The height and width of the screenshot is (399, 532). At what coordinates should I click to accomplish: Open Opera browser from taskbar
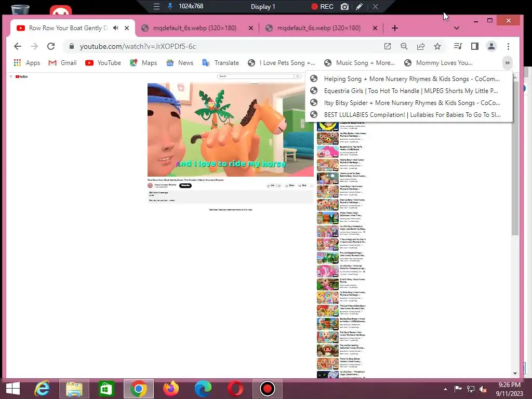pos(235,389)
